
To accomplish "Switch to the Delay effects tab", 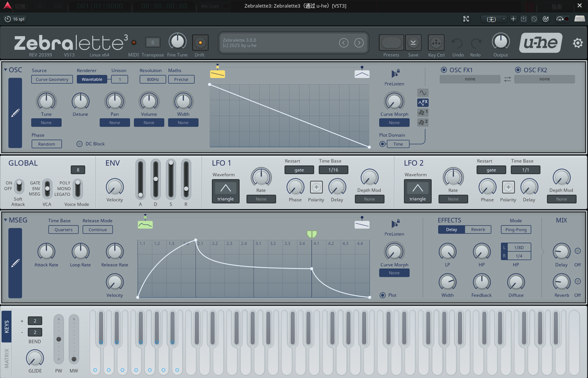I will tap(451, 229).
